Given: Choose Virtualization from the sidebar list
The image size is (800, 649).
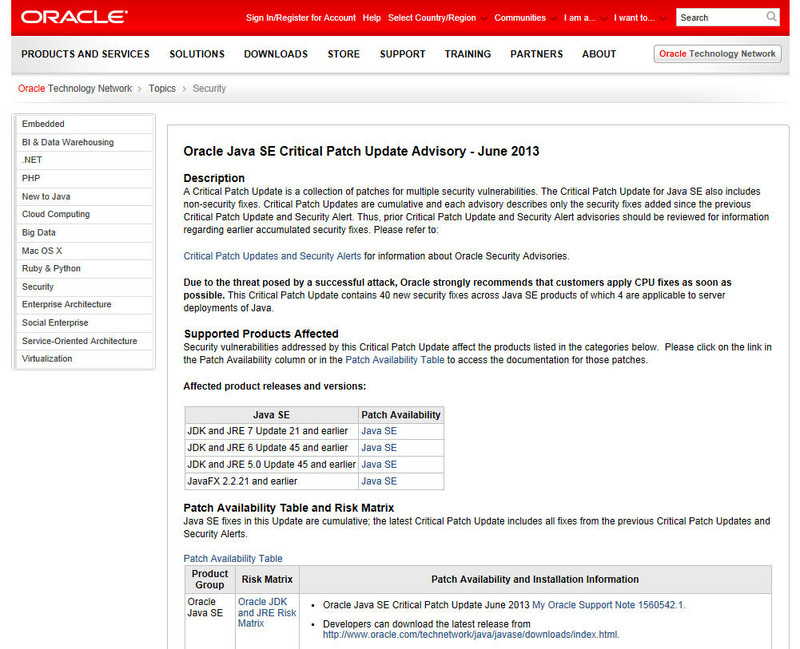Looking at the screenshot, I should (x=47, y=358).
